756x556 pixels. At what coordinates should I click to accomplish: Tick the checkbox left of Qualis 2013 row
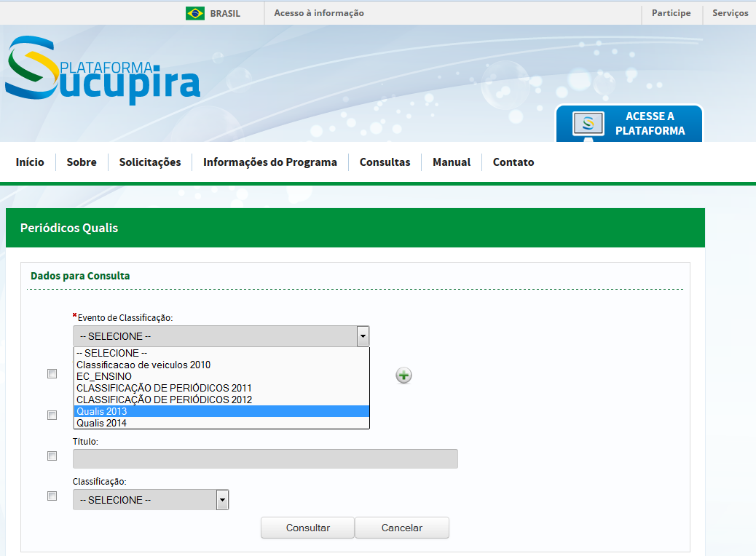point(52,415)
